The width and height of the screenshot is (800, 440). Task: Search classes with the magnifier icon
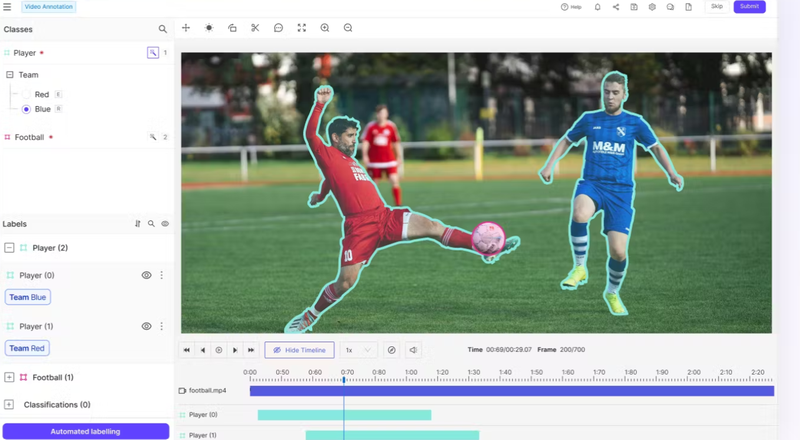[163, 30]
